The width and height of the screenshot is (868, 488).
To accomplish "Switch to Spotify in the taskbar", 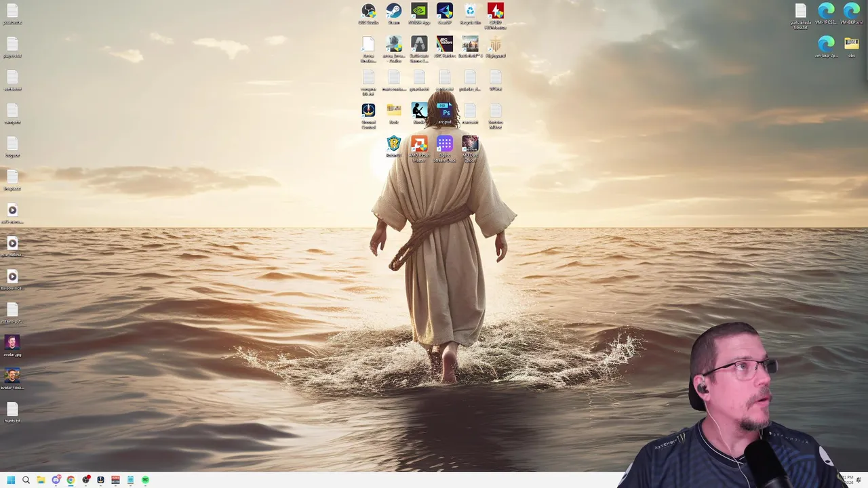I will [145, 480].
